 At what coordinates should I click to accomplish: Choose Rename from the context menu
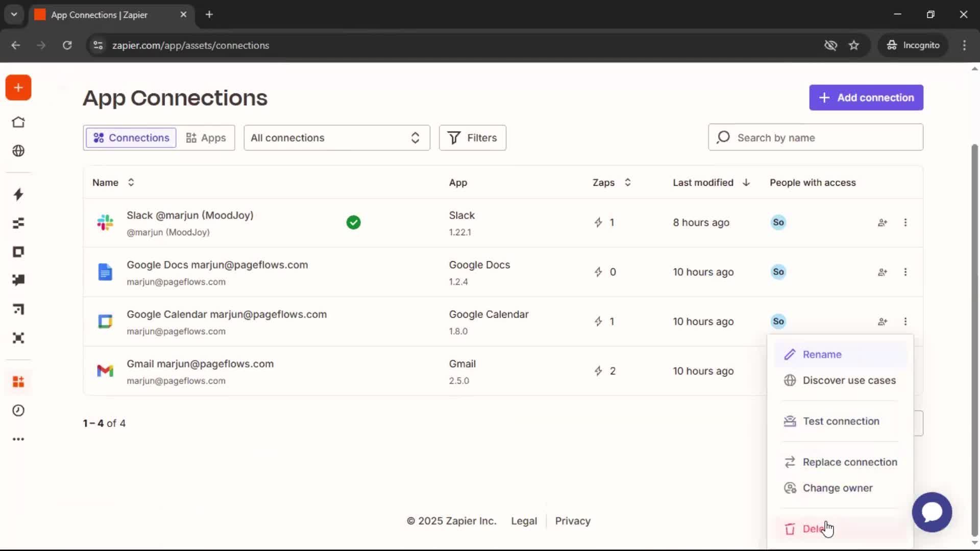(x=840, y=355)
